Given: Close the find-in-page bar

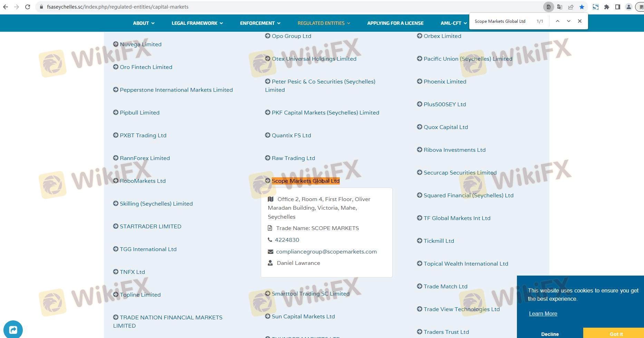Looking at the screenshot, I should pyautogui.click(x=580, y=21).
